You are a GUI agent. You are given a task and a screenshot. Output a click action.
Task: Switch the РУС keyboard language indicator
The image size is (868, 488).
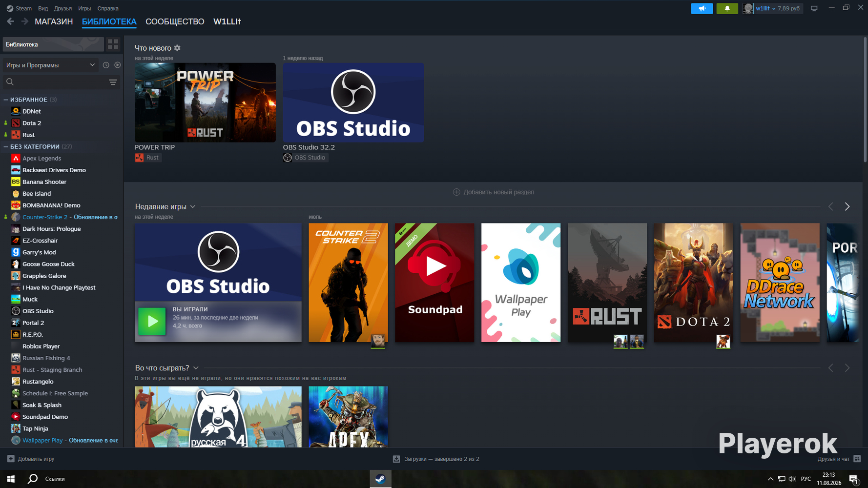[x=806, y=479]
